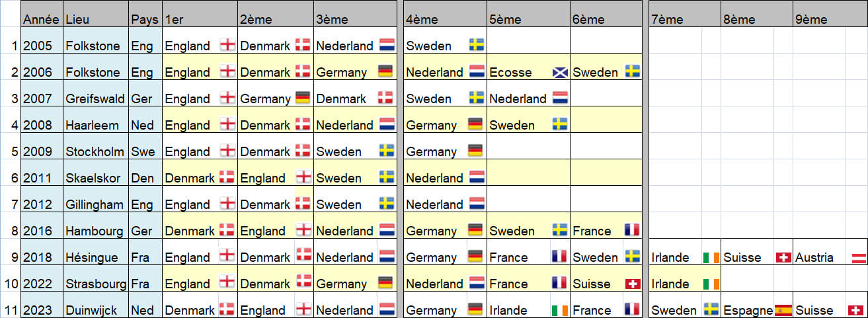Click Germany flag in 2007 2ème cell
The image size is (868, 318).
[303, 98]
